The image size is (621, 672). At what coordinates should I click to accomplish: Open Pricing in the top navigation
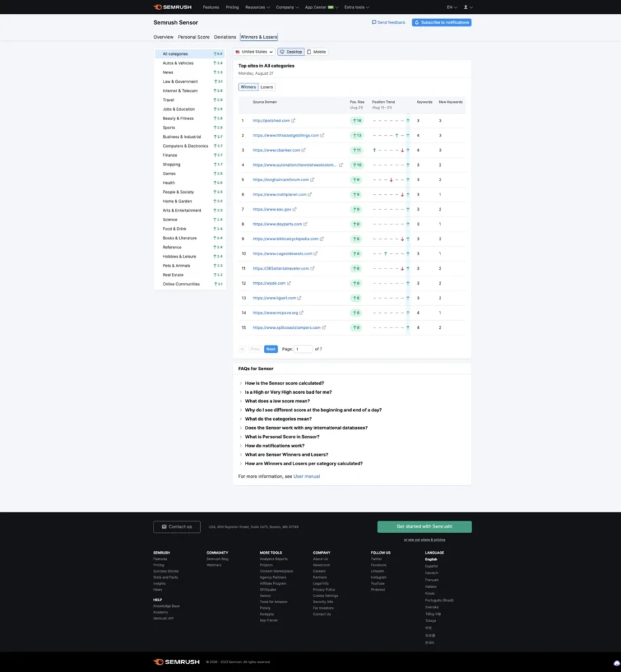pyautogui.click(x=232, y=7)
